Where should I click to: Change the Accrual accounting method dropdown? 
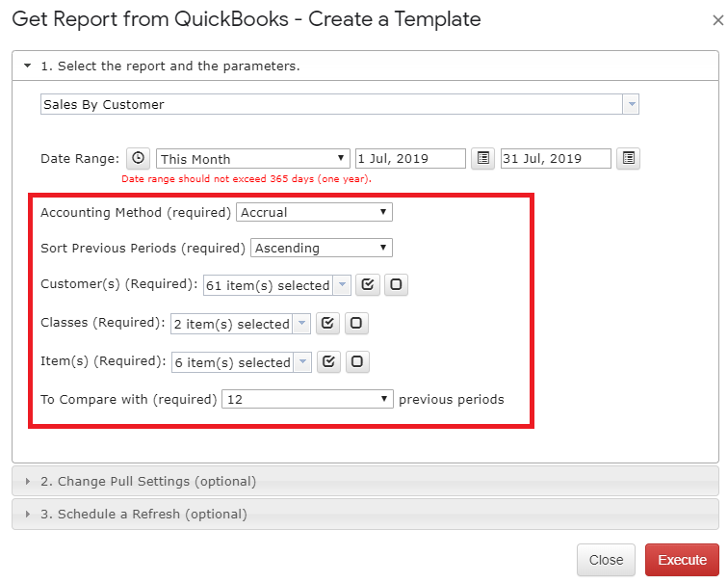click(314, 212)
